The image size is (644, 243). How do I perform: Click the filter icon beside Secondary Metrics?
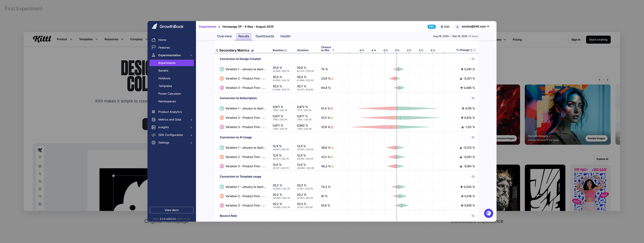pos(217,50)
